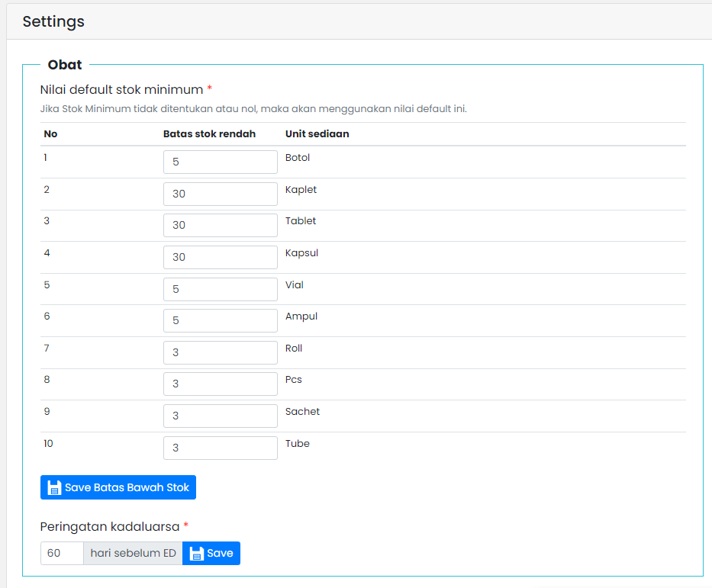Click the floppy disk icon on Save Batas Bawah Stok

click(x=54, y=488)
